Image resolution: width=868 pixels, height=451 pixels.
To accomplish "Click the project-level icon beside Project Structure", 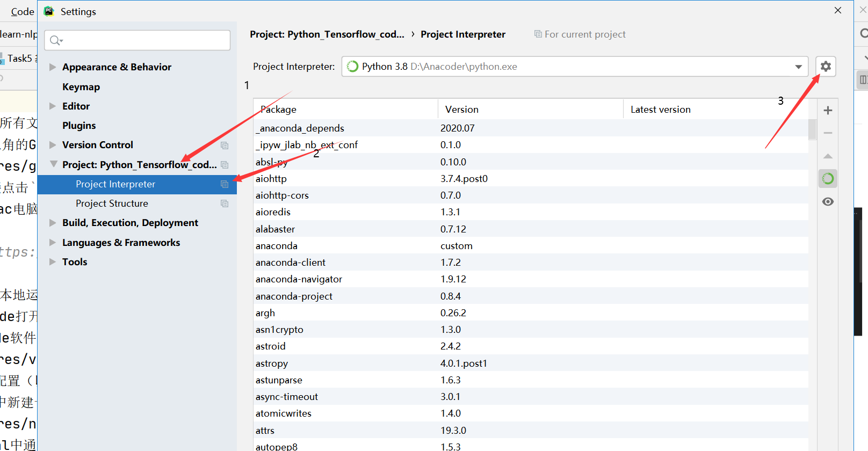I will [225, 203].
